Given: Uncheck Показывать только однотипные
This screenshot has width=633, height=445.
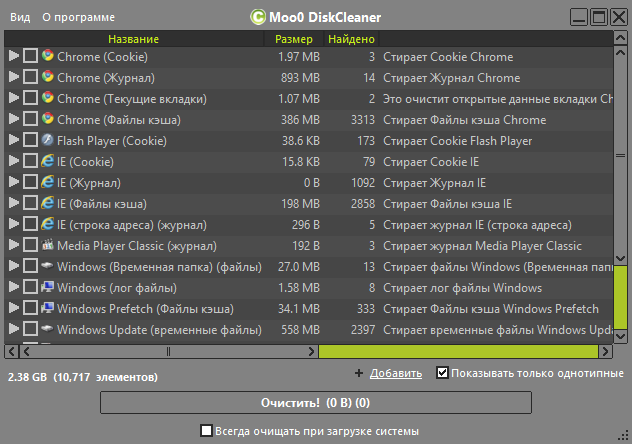Looking at the screenshot, I should click(x=442, y=372).
